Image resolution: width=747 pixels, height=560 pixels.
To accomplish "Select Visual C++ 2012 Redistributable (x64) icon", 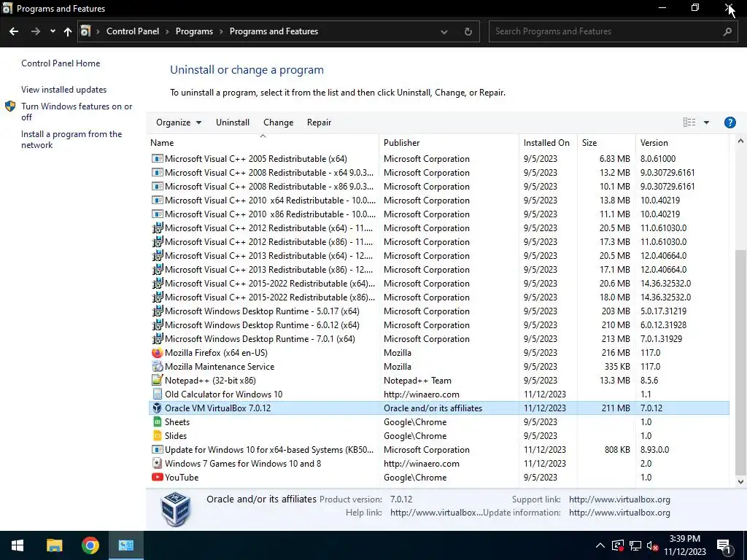I will (157, 228).
